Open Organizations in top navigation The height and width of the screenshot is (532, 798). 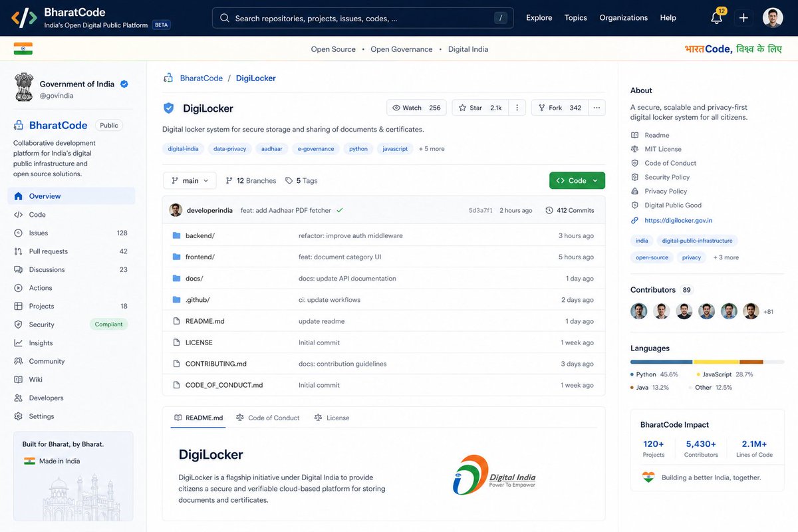pyautogui.click(x=624, y=18)
